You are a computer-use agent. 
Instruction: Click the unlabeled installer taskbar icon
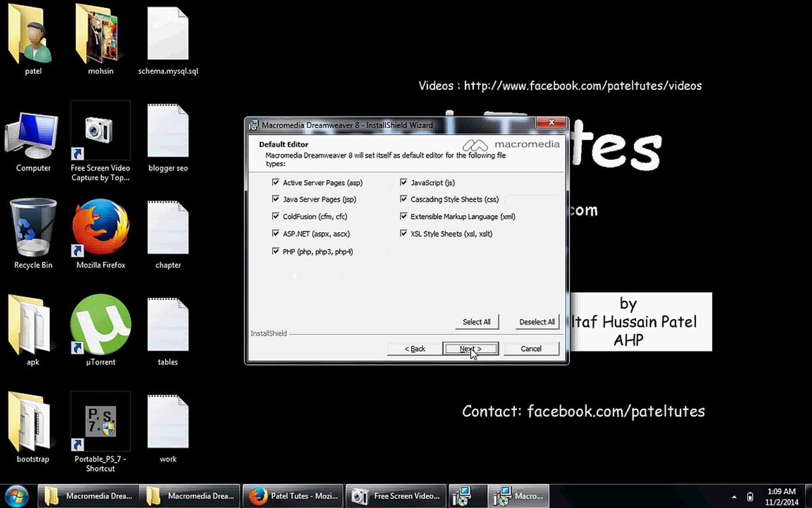(468, 496)
